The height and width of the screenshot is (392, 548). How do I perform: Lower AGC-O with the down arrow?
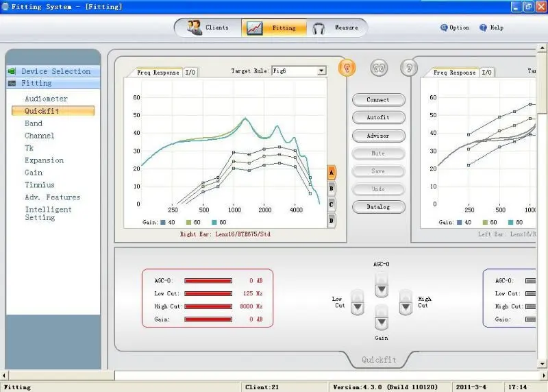[x=382, y=289]
